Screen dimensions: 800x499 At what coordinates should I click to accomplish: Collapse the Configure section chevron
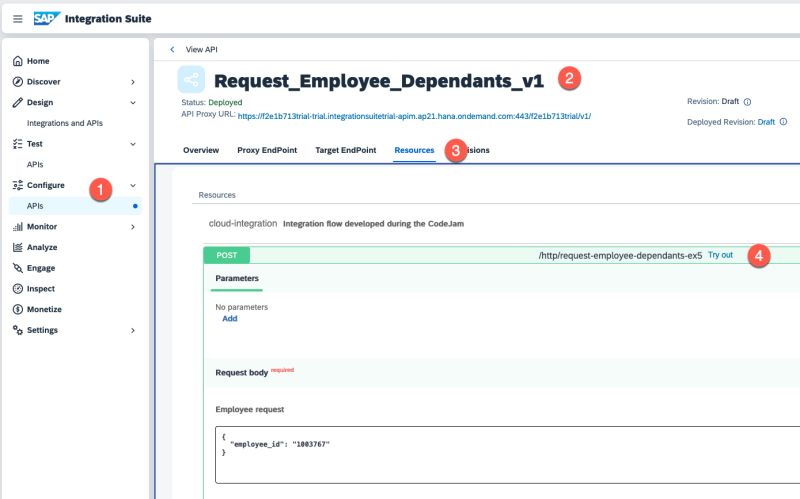pyautogui.click(x=133, y=185)
